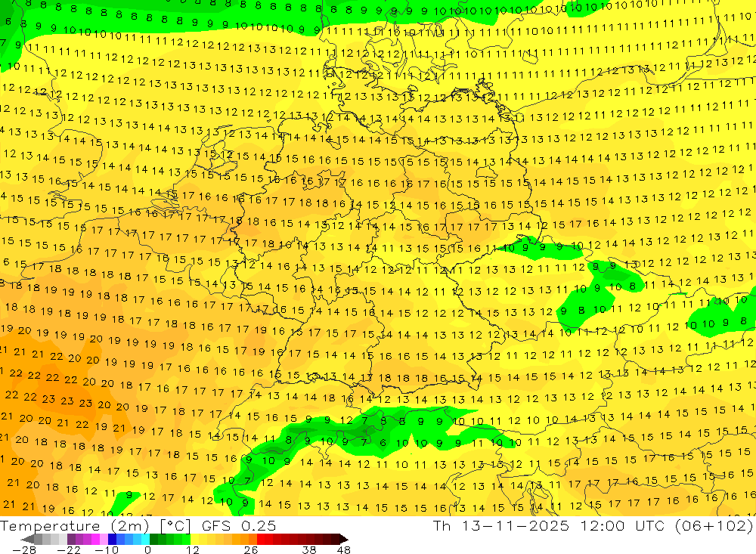Select the dark purple legend swatch
756x554 pixels.
click(71, 539)
